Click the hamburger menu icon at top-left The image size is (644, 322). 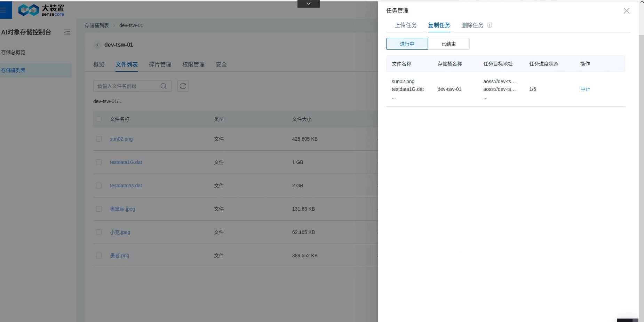[3, 10]
